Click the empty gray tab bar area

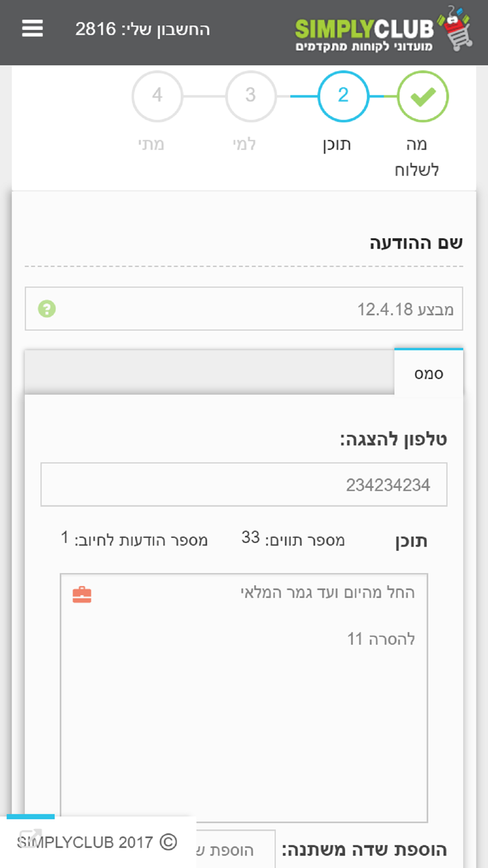tap(209, 372)
